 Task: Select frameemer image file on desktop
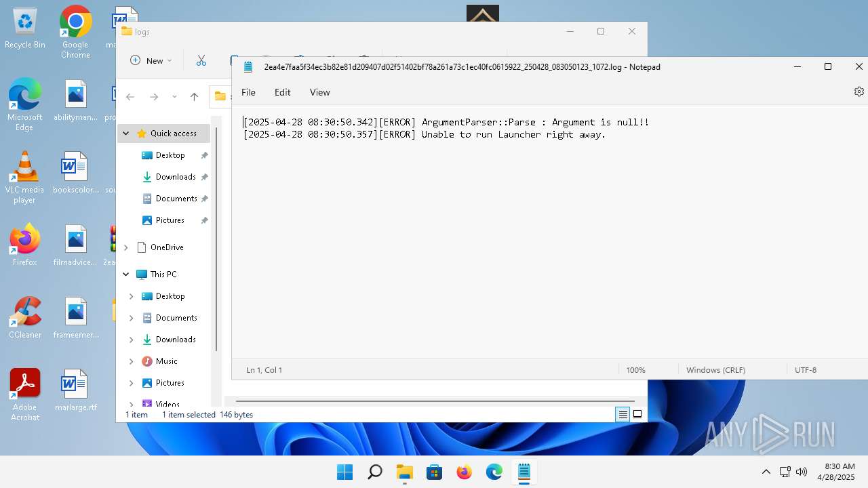coord(75,318)
